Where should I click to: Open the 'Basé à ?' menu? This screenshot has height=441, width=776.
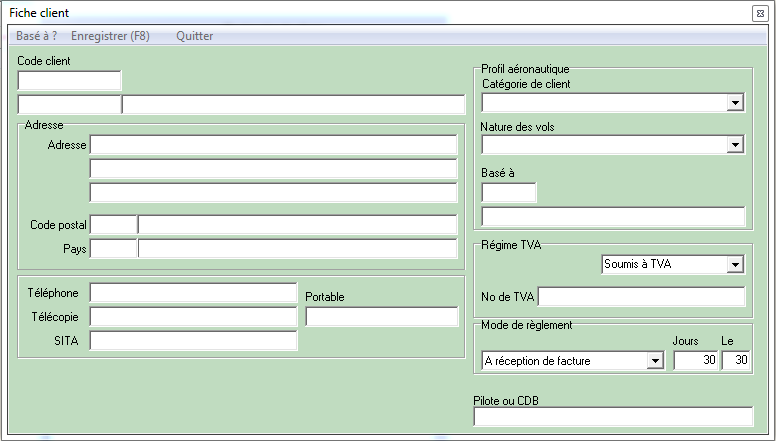pos(36,36)
